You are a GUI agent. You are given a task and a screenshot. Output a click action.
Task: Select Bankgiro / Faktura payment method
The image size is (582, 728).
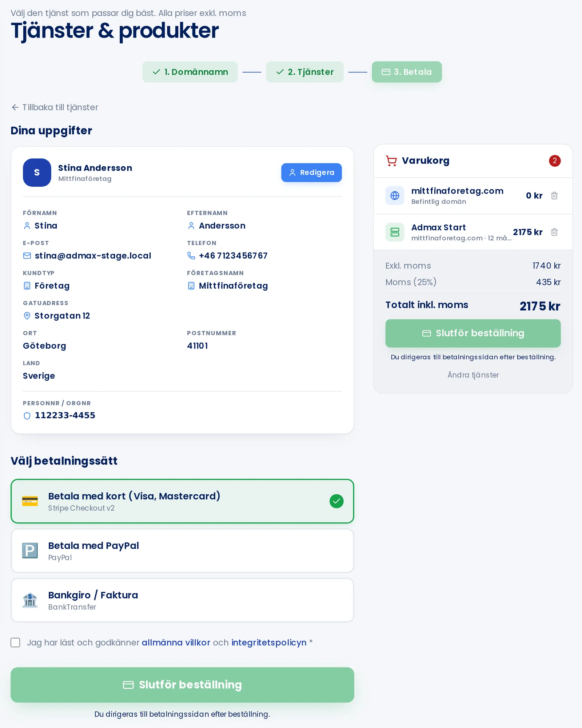coord(182,600)
